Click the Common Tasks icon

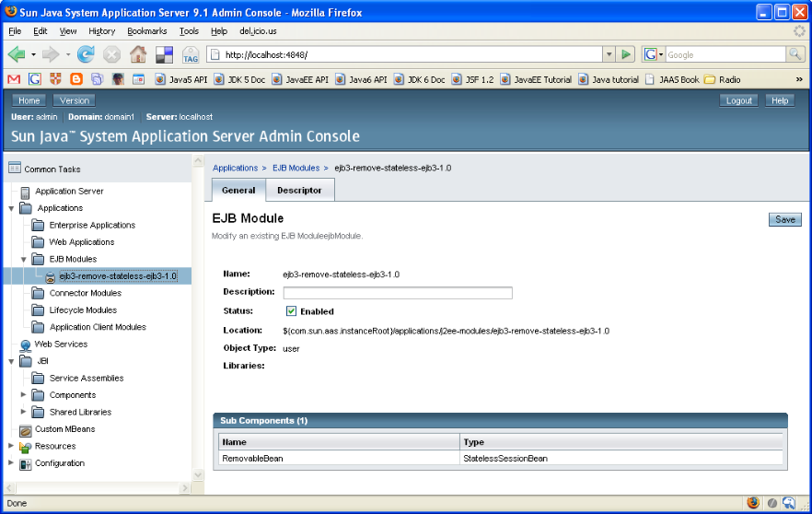[x=15, y=168]
